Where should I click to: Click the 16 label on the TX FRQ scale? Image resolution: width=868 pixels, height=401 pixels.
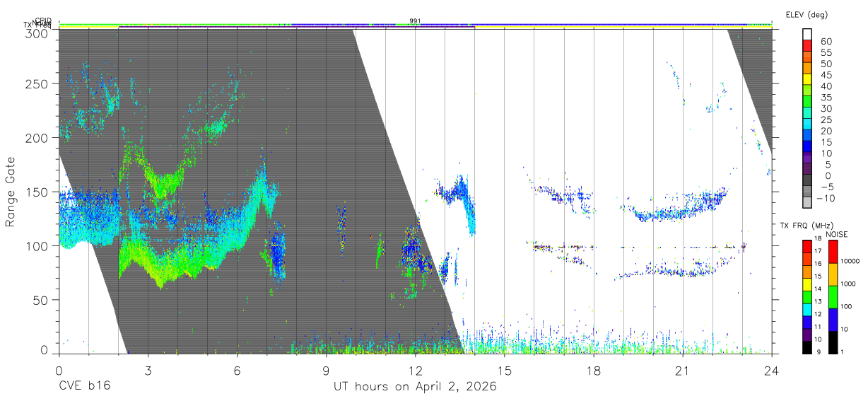tap(817, 265)
